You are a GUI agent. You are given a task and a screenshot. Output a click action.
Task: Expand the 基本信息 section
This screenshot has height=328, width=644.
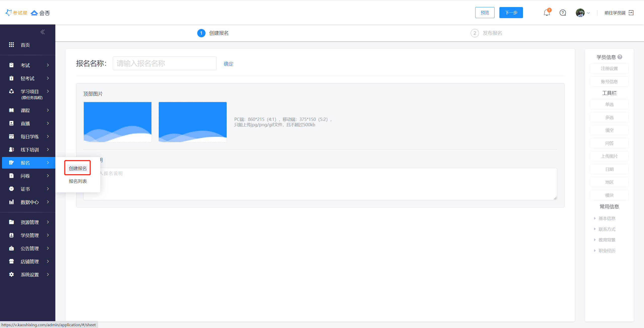(607, 218)
